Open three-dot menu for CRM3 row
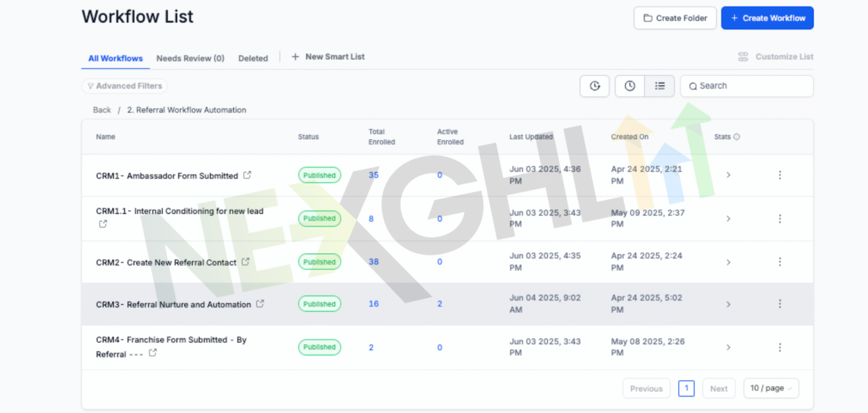Screen dimensions: 868x413 point(780,304)
